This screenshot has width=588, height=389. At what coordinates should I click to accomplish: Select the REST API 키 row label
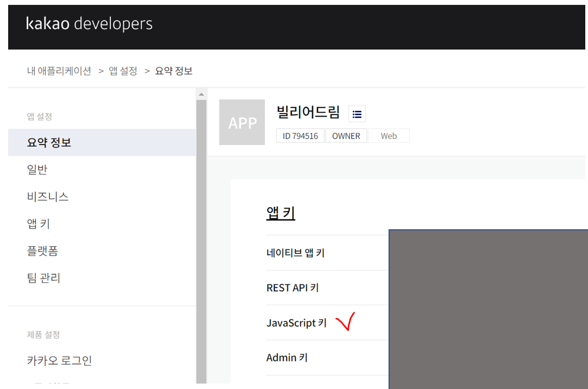point(292,288)
